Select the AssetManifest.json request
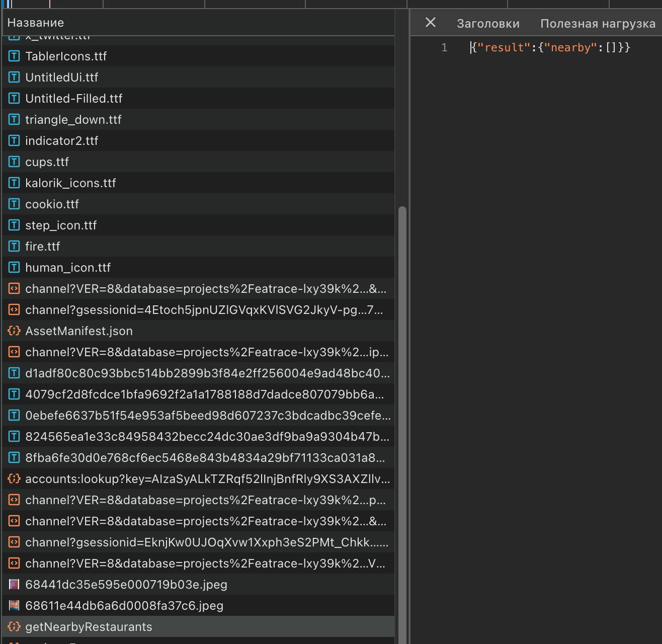Image resolution: width=662 pixels, height=644 pixels. click(198, 331)
